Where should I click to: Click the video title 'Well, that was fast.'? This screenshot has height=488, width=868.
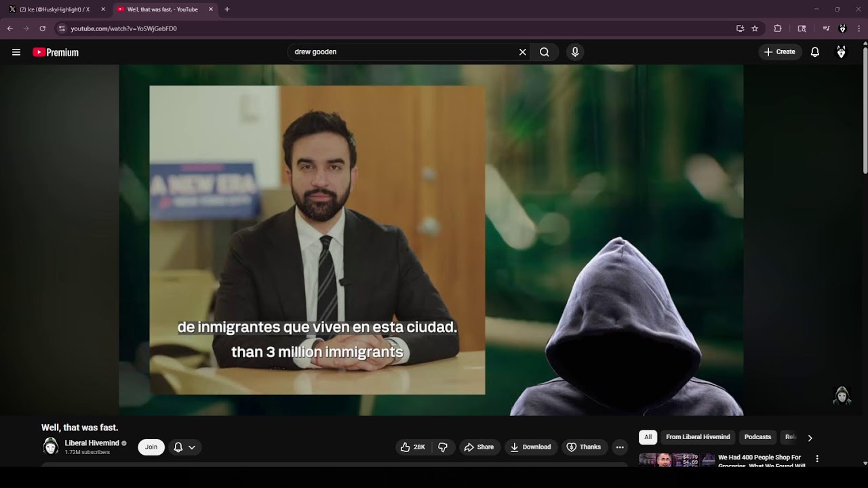[x=80, y=428]
